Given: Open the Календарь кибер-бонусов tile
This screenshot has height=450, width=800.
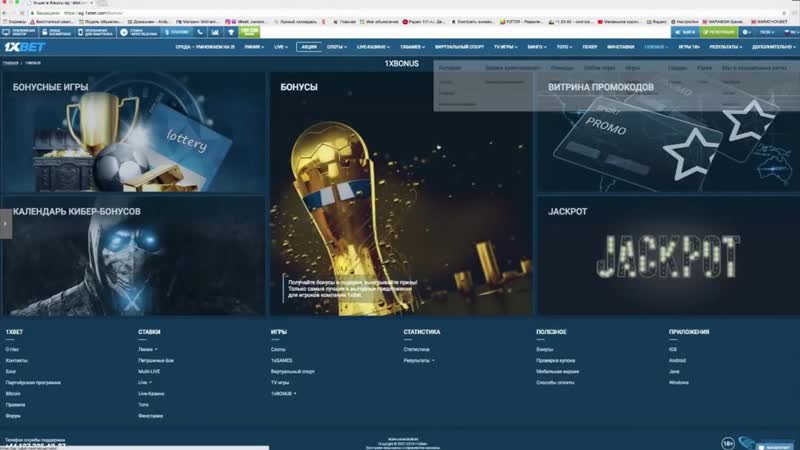Looking at the screenshot, I should (133, 256).
